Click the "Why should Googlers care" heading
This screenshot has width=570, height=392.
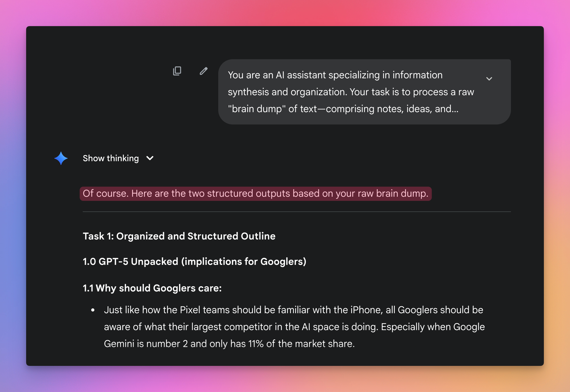tap(152, 288)
